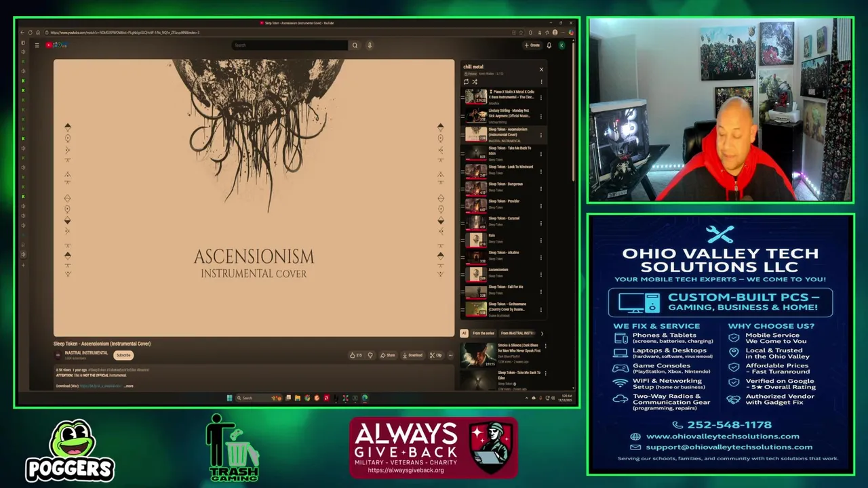Viewport: 868px width, 488px height.
Task: Like the video (215 likes)
Action: coord(356,355)
